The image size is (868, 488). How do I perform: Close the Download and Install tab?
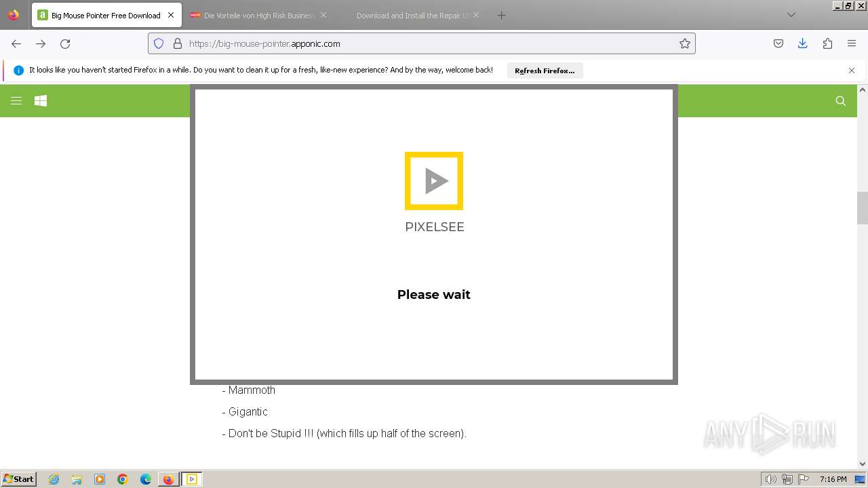click(x=475, y=15)
